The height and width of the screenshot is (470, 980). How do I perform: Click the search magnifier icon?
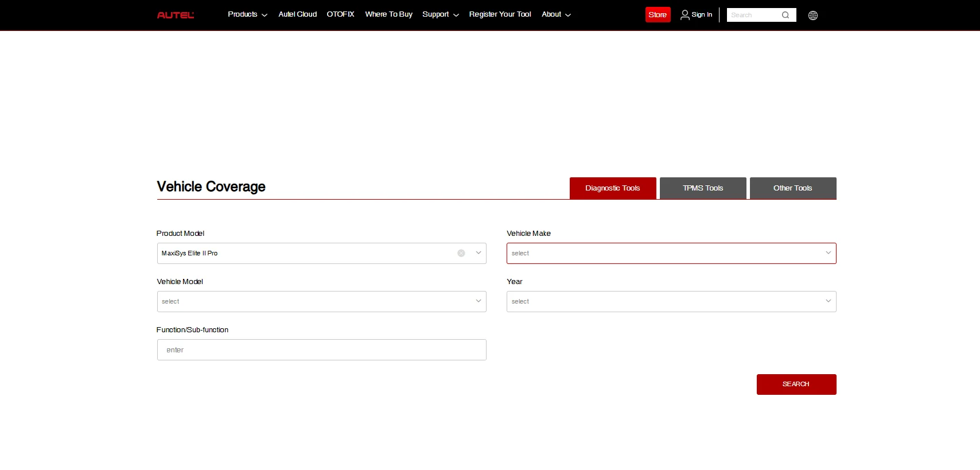click(785, 15)
